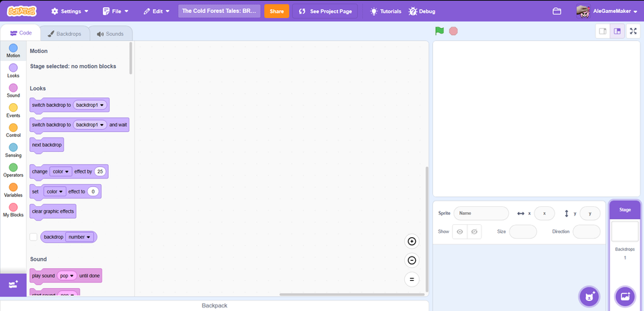
Task: Click the 0 value in set effect
Action: 93,191
